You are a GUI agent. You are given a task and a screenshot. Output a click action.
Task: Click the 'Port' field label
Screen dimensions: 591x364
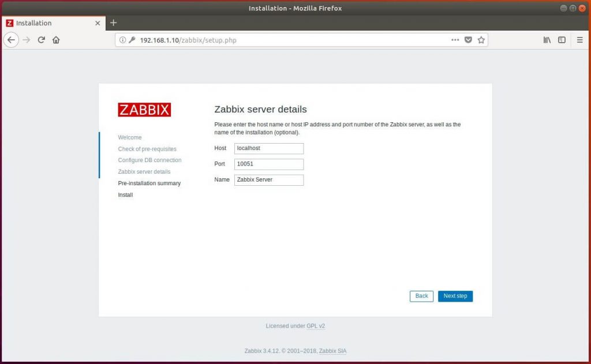point(219,164)
